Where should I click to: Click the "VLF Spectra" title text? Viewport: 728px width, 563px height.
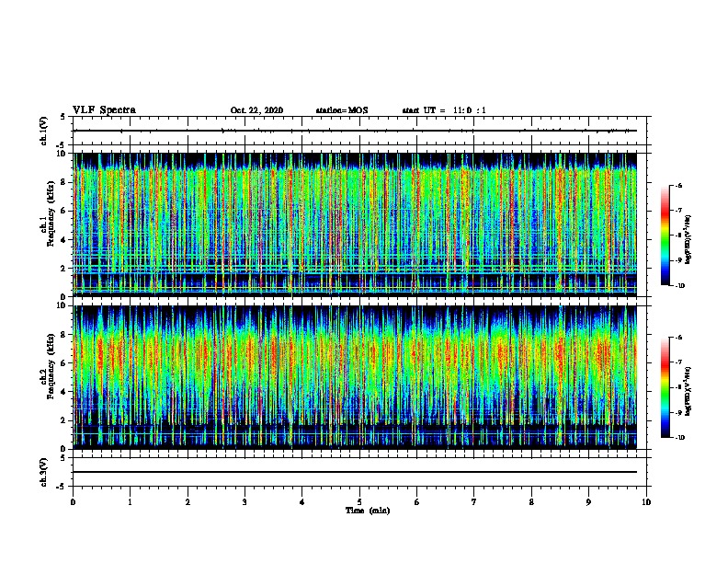point(104,110)
